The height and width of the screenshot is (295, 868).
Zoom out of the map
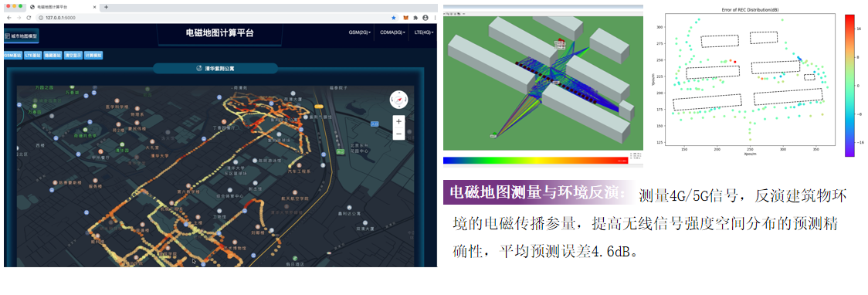coord(398,134)
